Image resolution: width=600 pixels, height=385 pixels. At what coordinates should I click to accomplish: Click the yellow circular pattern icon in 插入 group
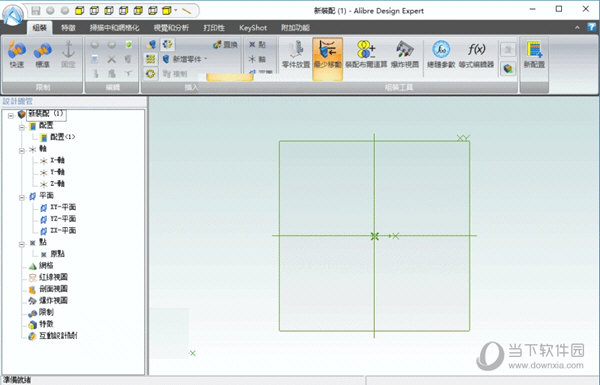pos(150,73)
